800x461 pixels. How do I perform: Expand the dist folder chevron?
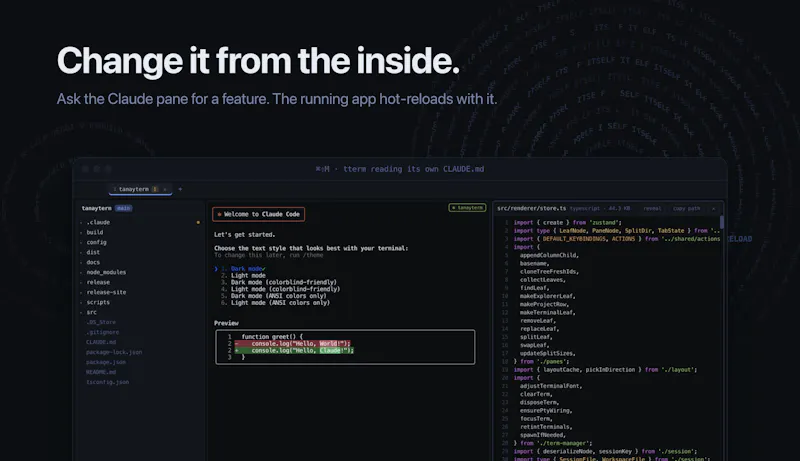coord(81,252)
